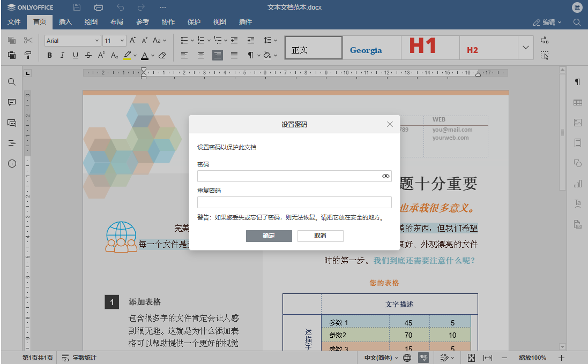The height and width of the screenshot is (364, 588).
Task: Undo the last action
Action: coord(121,7)
